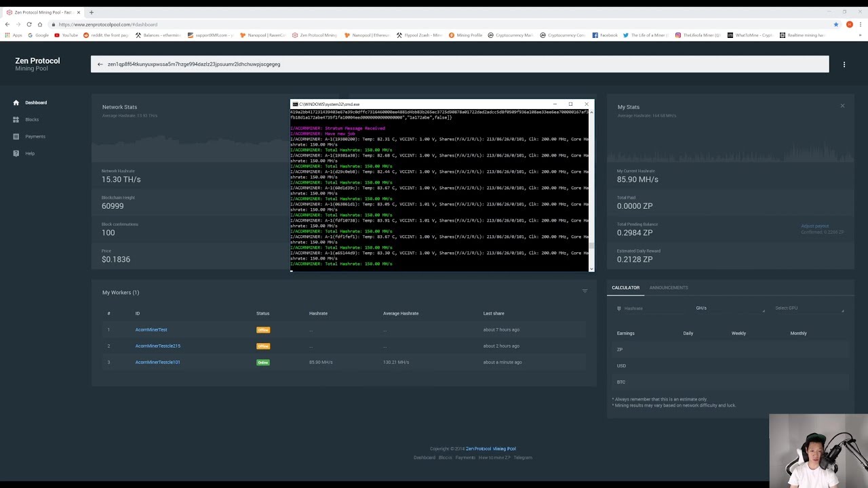
Task: Open the Telegram footer link
Action: click(x=522, y=457)
